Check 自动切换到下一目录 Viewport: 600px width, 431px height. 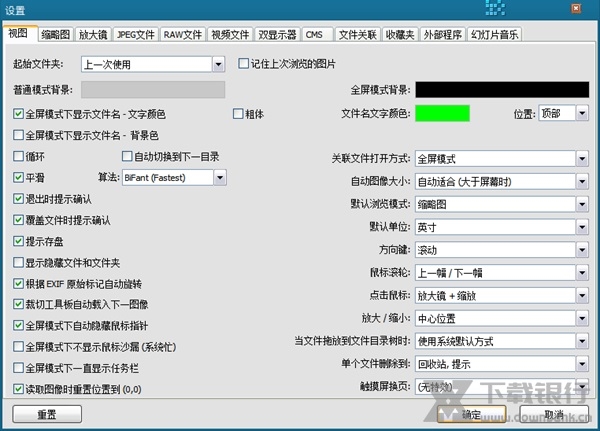[127, 156]
